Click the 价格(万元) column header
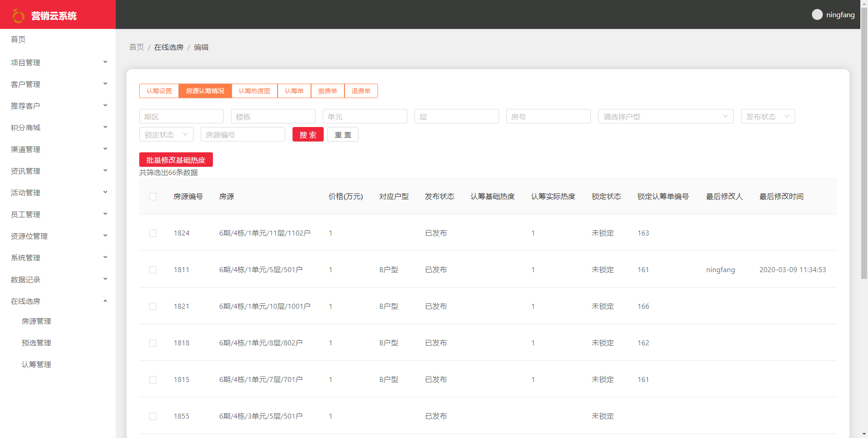 coord(346,197)
